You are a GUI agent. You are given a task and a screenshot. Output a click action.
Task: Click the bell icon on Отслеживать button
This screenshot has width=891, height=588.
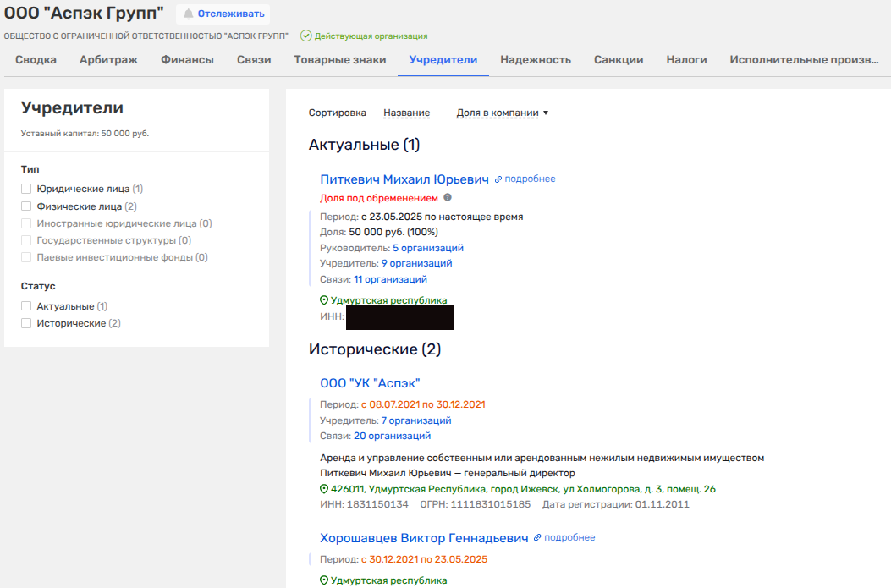188,14
